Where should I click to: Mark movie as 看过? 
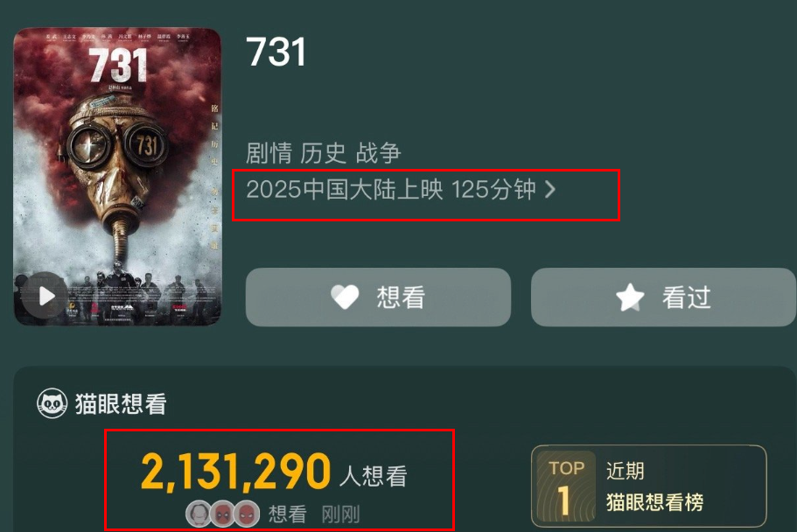click(663, 297)
